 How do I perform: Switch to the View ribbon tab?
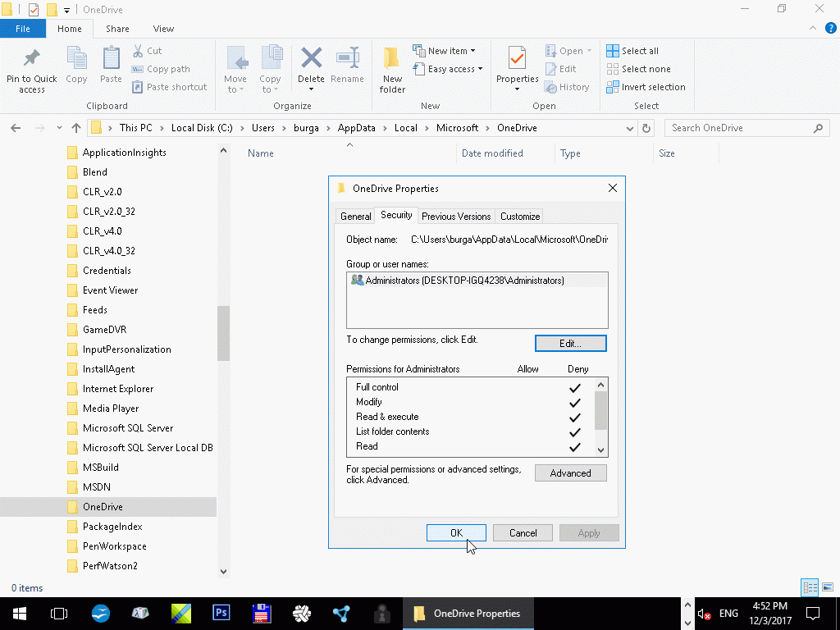[163, 29]
